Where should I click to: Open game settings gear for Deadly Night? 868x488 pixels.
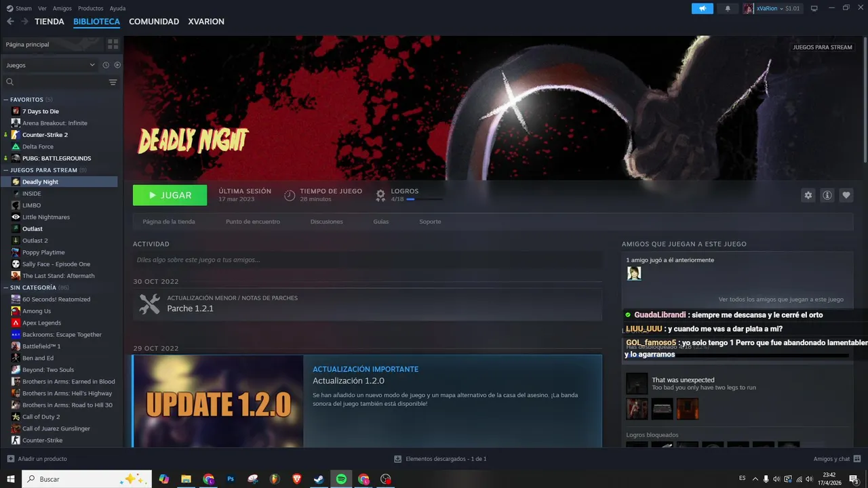click(808, 195)
